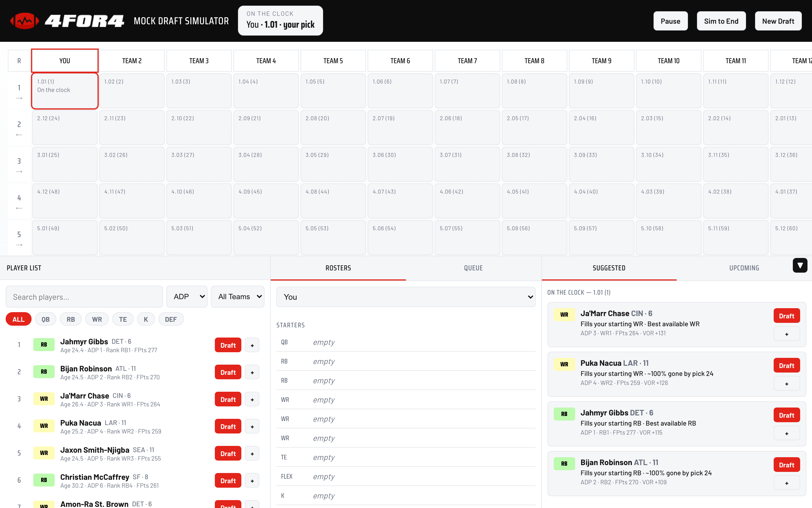Click Christian McCaffrey name in player list
This screenshot has width=812, height=508.
[95, 477]
